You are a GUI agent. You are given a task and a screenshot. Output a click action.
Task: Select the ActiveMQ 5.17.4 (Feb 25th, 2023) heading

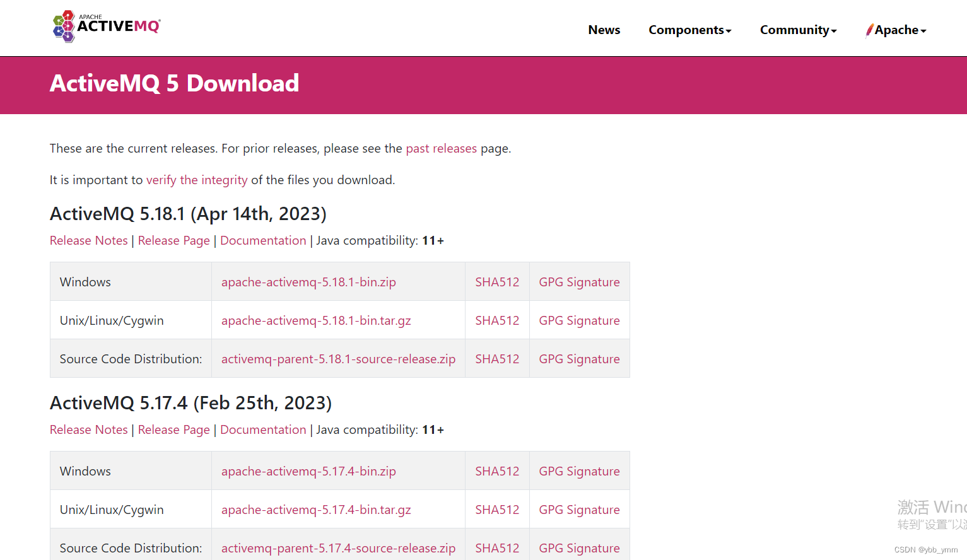[190, 403]
